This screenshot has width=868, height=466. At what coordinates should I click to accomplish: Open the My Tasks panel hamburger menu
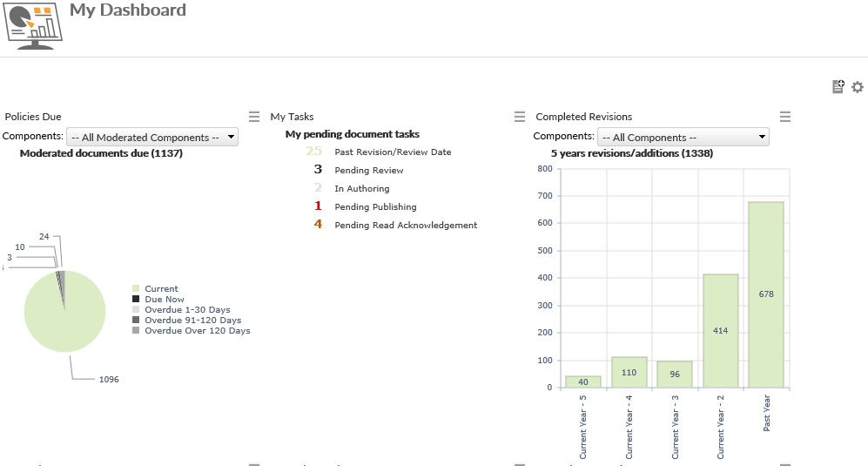[520, 116]
